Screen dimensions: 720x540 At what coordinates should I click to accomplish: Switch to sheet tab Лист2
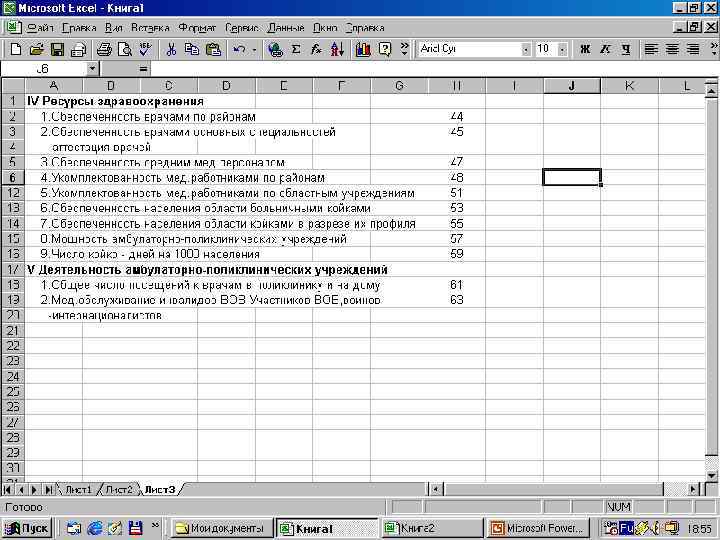pyautogui.click(x=119, y=489)
